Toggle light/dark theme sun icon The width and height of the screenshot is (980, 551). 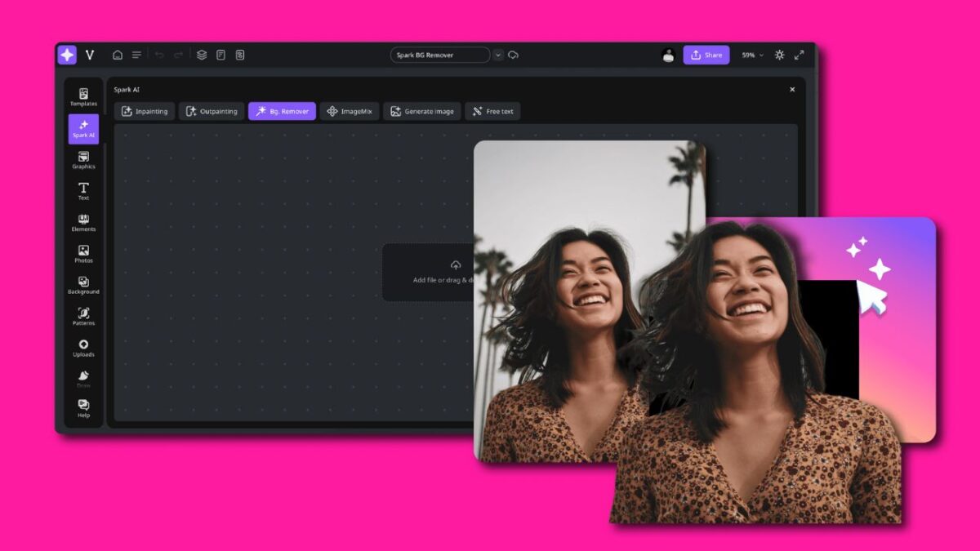(779, 55)
